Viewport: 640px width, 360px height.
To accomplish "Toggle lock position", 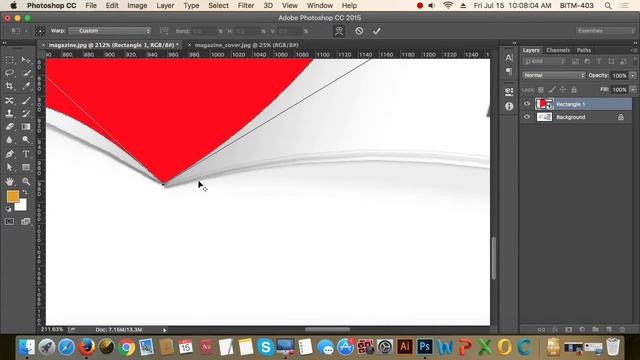I will (x=563, y=90).
